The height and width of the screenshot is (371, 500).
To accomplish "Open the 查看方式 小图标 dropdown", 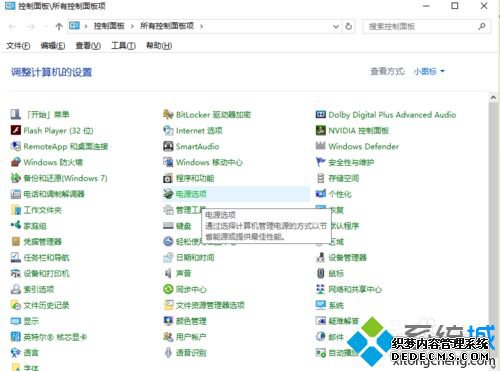I will click(429, 71).
